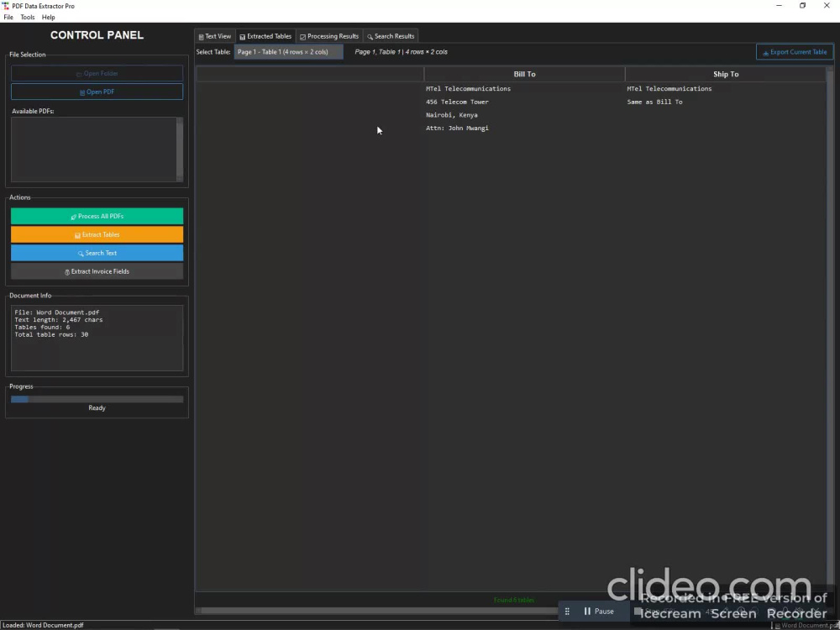Click the Export Current Table download icon
Image resolution: width=840 pixels, height=630 pixels.
tap(765, 52)
